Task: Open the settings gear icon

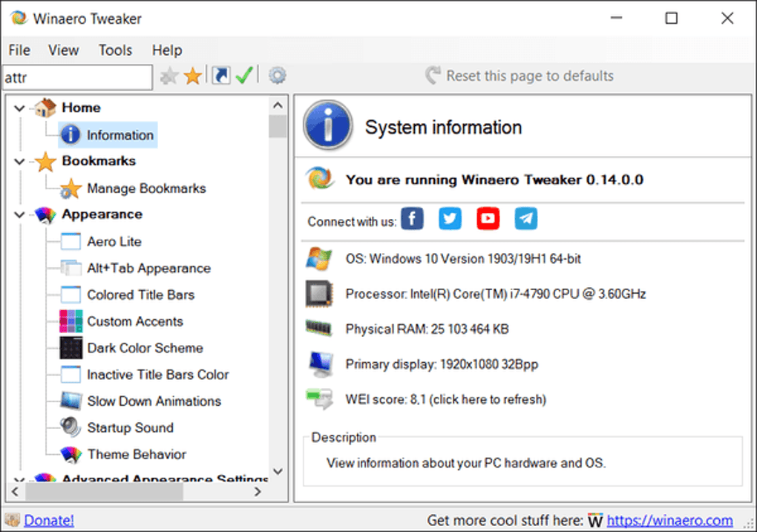Action: pos(277,75)
